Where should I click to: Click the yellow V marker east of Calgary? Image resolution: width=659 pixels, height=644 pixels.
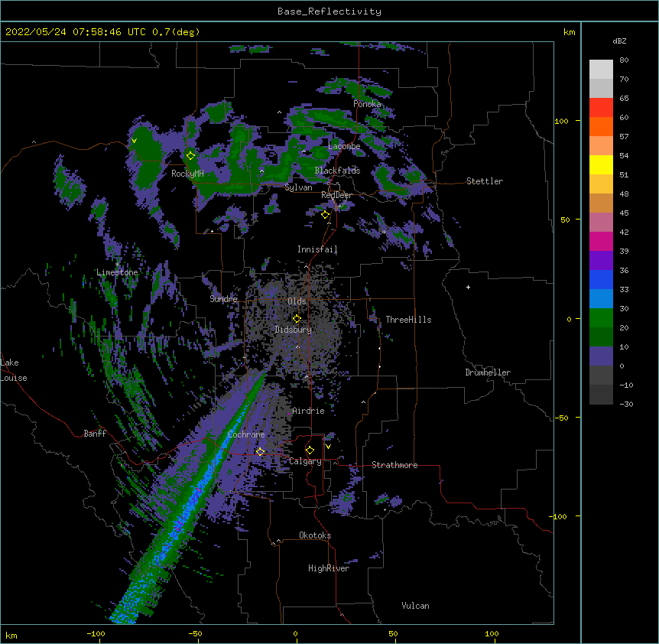328,447
